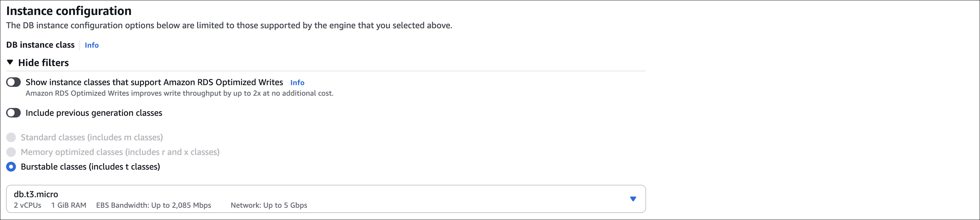This screenshot has height=220, width=980.
Task: Select the Burstable classes radio button
Action: [11, 167]
